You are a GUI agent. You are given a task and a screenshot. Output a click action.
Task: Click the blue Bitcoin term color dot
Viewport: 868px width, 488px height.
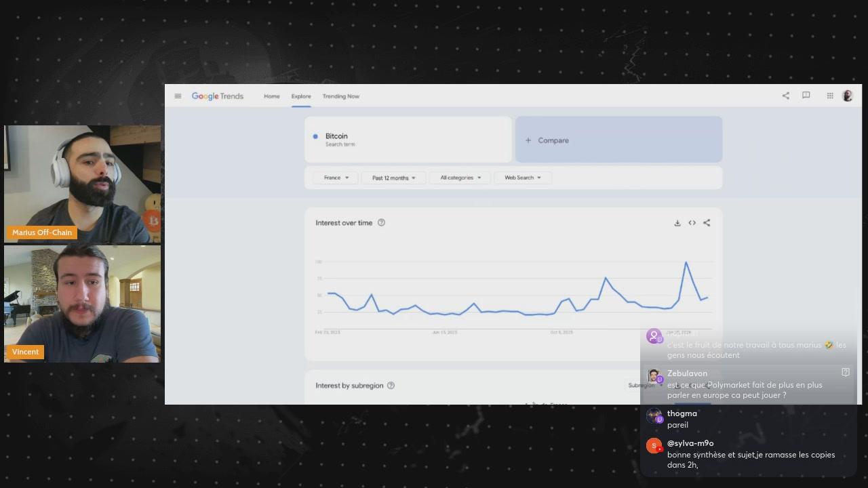point(315,136)
